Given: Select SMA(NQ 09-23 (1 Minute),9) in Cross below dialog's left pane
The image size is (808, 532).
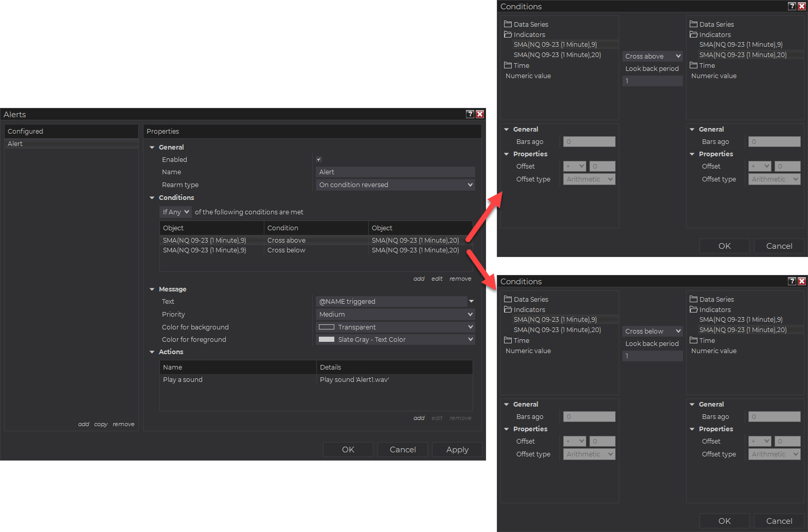Looking at the screenshot, I should coord(555,320).
